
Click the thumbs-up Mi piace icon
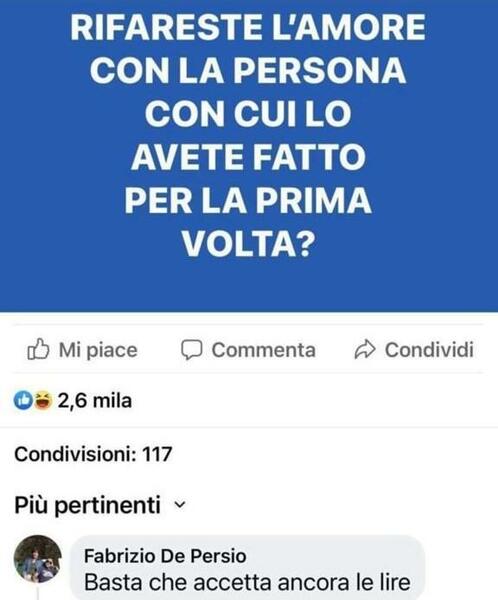tap(38, 349)
